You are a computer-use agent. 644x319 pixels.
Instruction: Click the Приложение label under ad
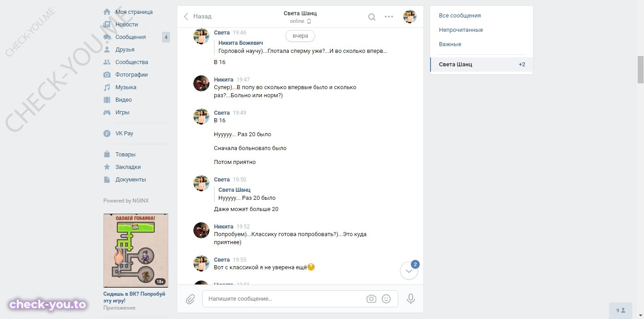(119, 308)
